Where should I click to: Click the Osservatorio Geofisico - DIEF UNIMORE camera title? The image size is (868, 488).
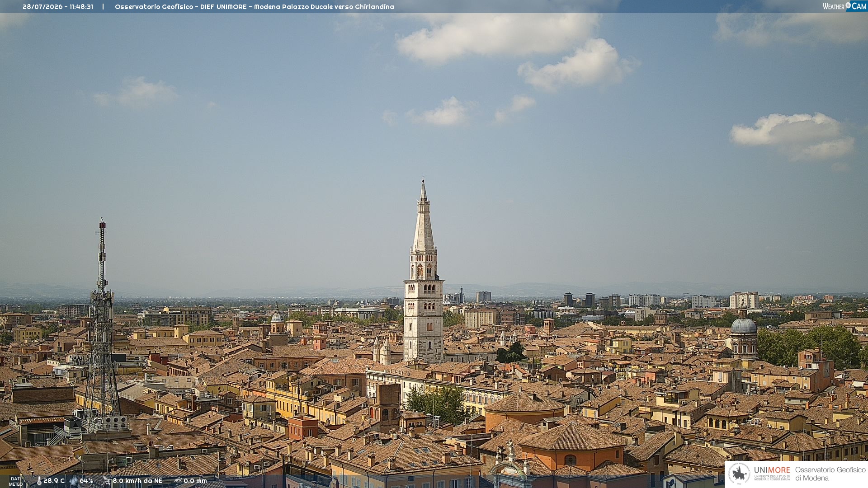pyautogui.click(x=255, y=7)
